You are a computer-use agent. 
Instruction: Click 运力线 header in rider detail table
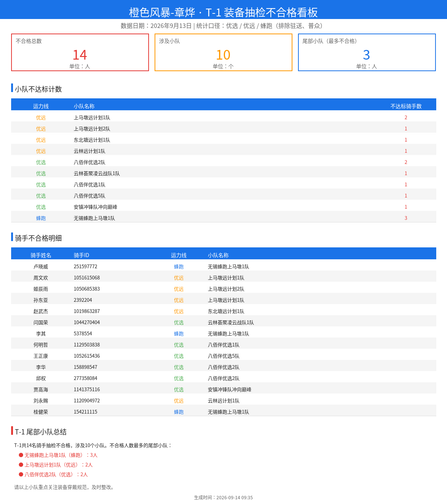tap(179, 255)
